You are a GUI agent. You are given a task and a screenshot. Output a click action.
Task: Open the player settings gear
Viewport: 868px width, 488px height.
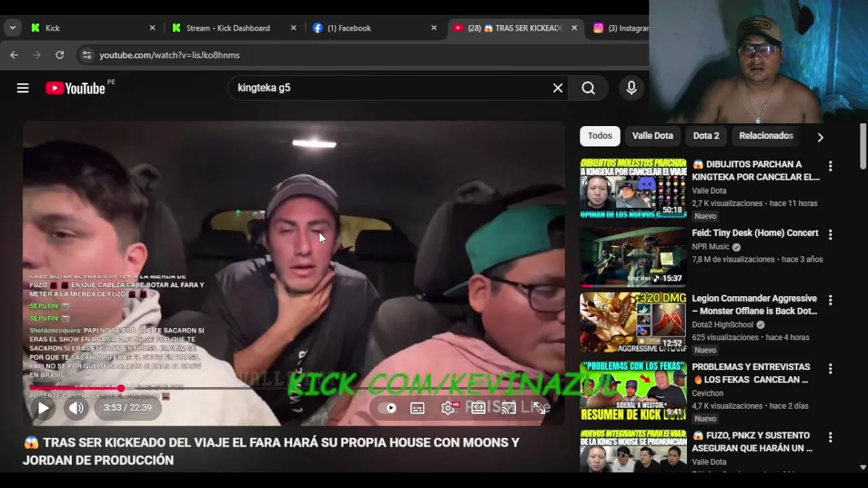(448, 408)
